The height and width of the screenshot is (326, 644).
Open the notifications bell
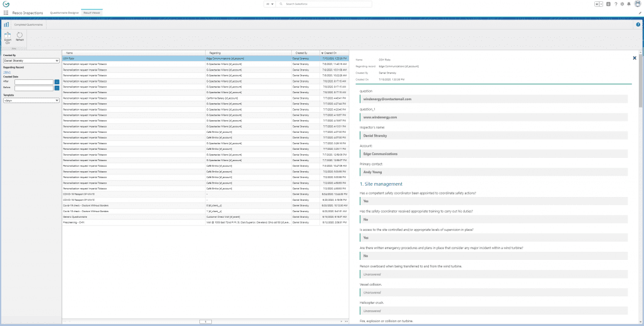629,4
